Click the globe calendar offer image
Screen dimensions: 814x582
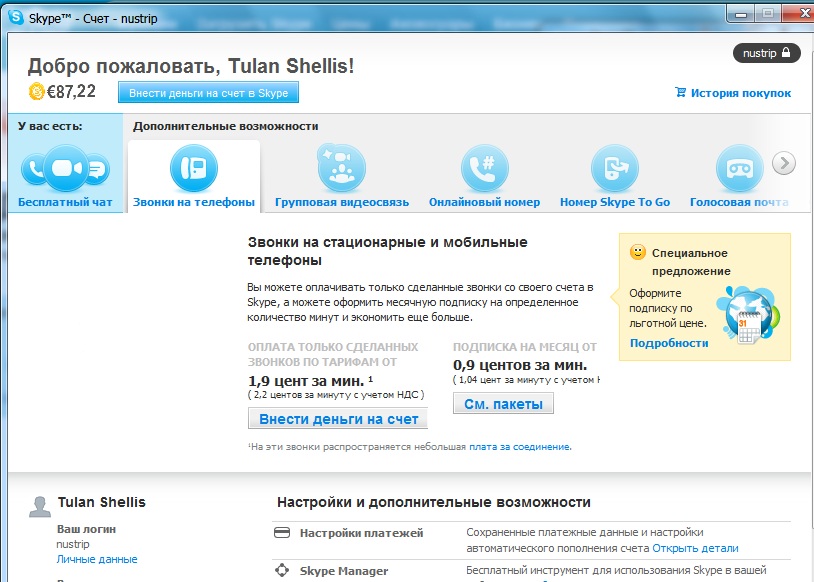click(748, 315)
